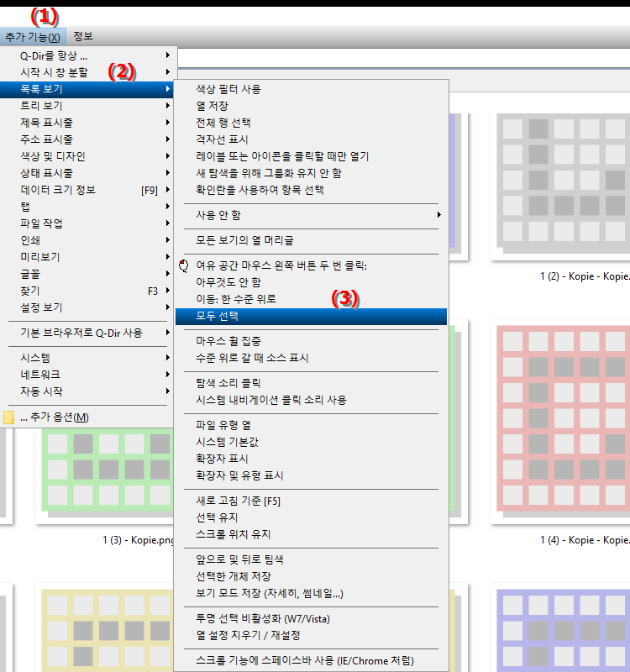Select 열 설정 지우기 / 재설정
630x672 pixels.
pyautogui.click(x=311, y=635)
